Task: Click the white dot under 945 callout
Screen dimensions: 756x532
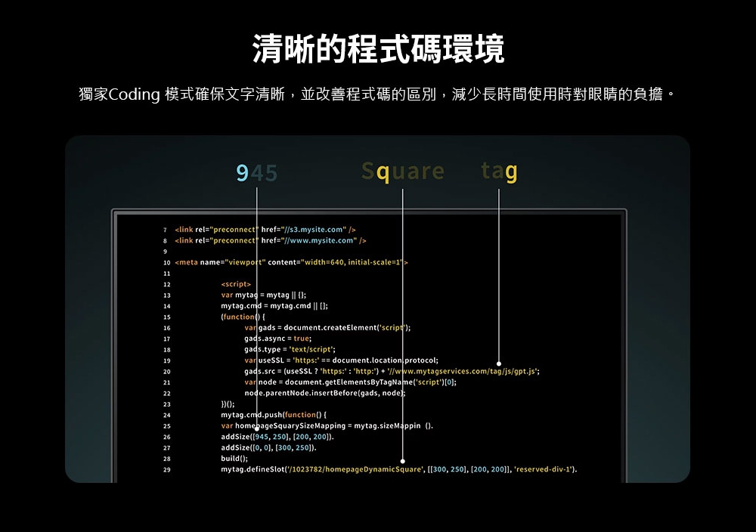Action: (x=257, y=428)
